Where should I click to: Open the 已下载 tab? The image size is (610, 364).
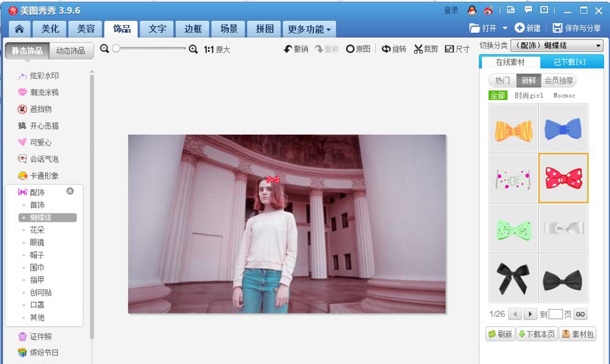click(570, 62)
